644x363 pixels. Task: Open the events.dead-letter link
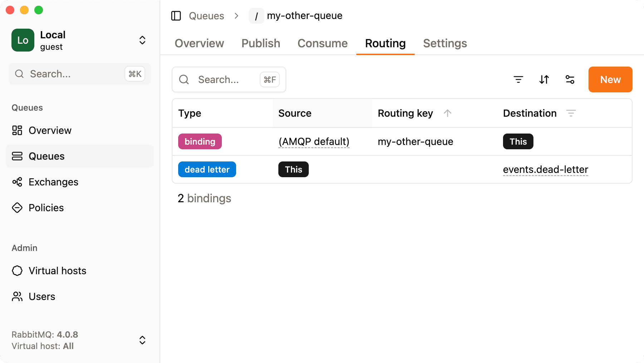coord(545,170)
